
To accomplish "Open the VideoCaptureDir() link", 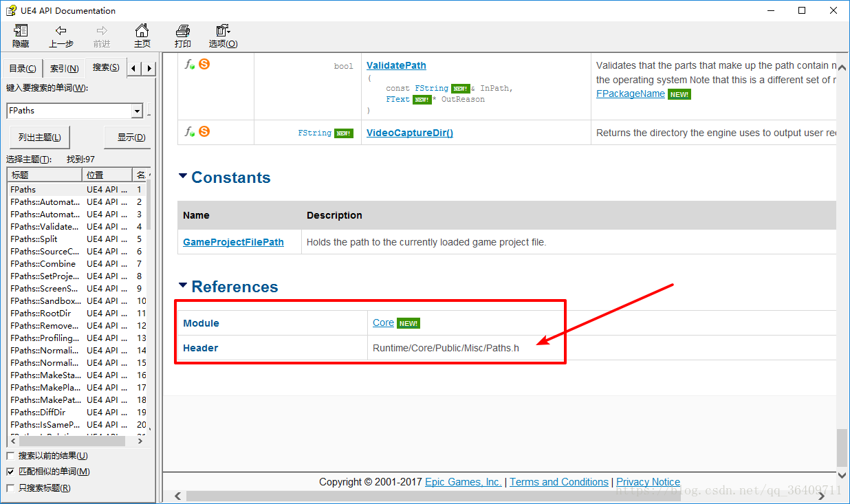I will (410, 133).
